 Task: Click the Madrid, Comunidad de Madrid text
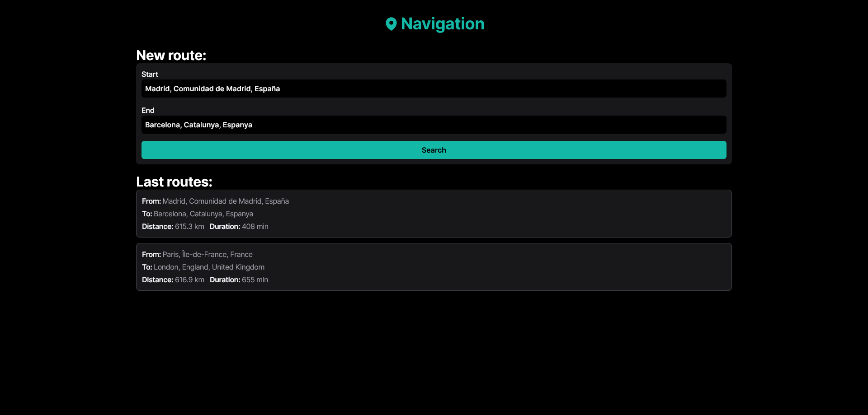(226, 201)
